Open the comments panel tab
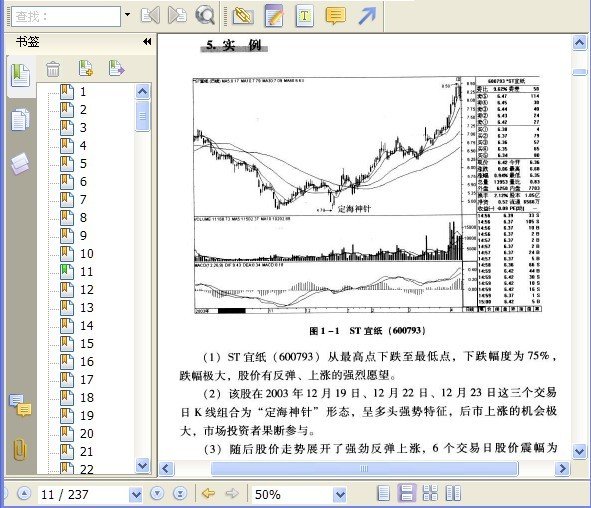 20,405
